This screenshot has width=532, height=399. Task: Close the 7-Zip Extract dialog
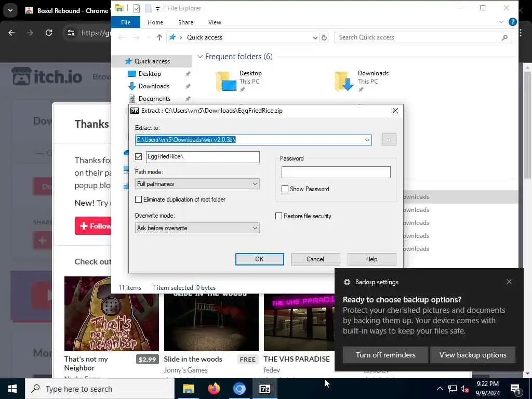pyautogui.click(x=395, y=111)
